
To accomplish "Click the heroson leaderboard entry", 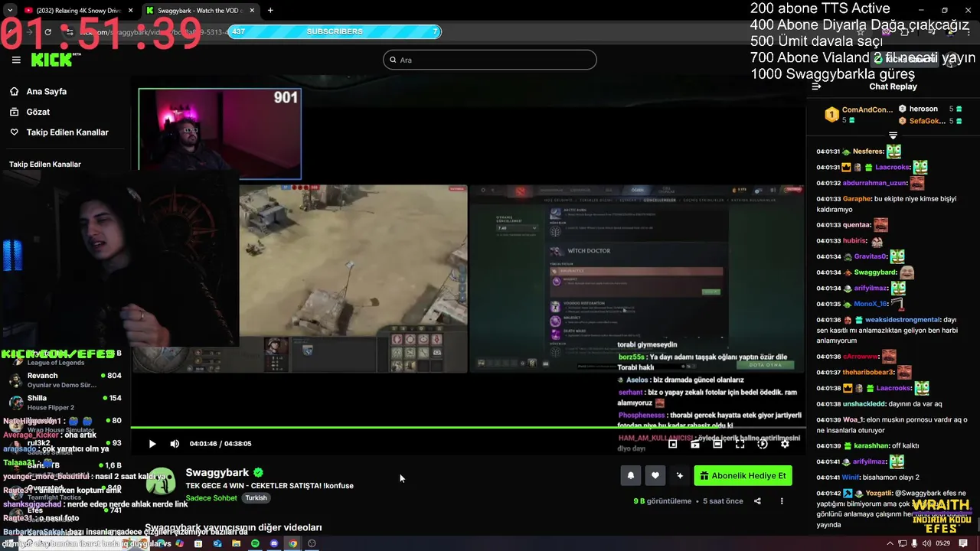I will tap(929, 109).
